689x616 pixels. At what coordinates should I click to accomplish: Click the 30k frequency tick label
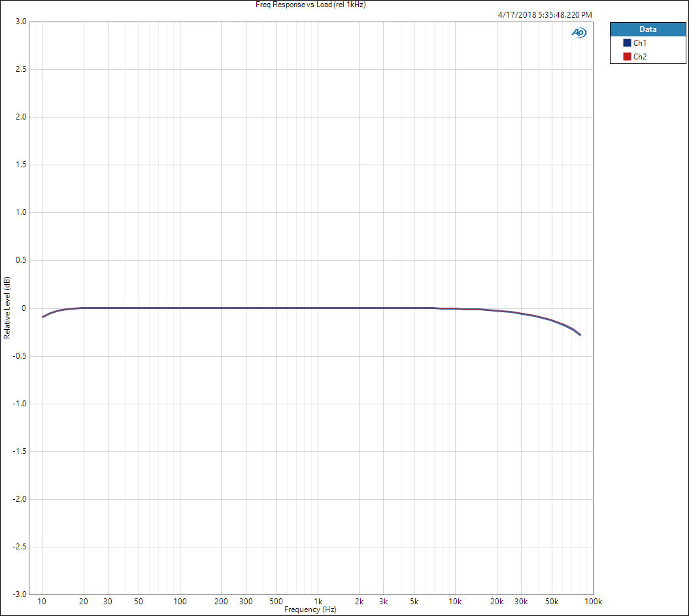pos(521,602)
